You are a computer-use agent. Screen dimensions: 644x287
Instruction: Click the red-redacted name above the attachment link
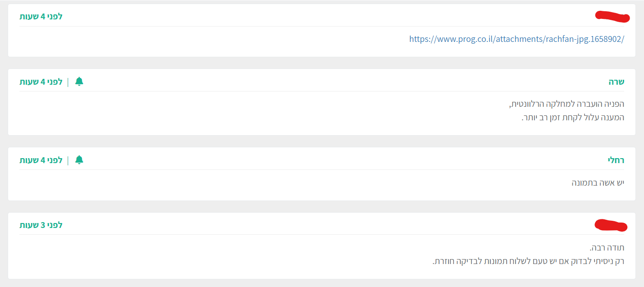(612, 17)
